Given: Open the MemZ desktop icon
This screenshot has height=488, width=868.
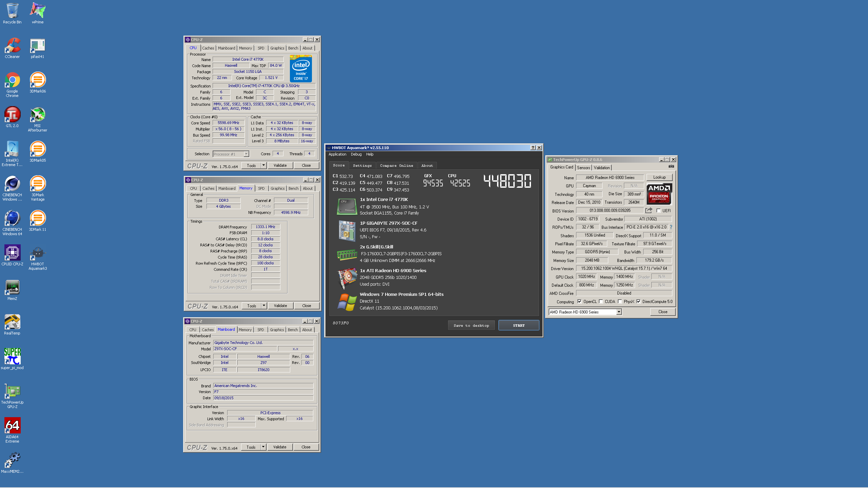Looking at the screenshot, I should click(x=12, y=290).
